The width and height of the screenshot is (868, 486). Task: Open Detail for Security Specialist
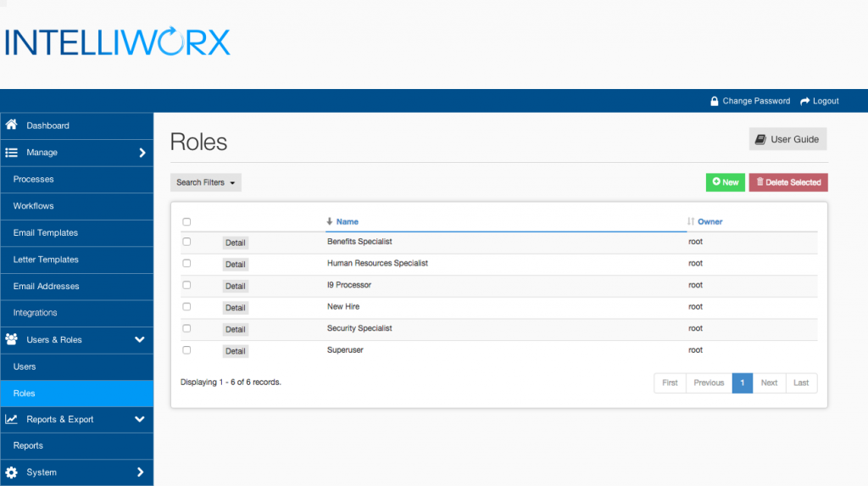coord(236,329)
